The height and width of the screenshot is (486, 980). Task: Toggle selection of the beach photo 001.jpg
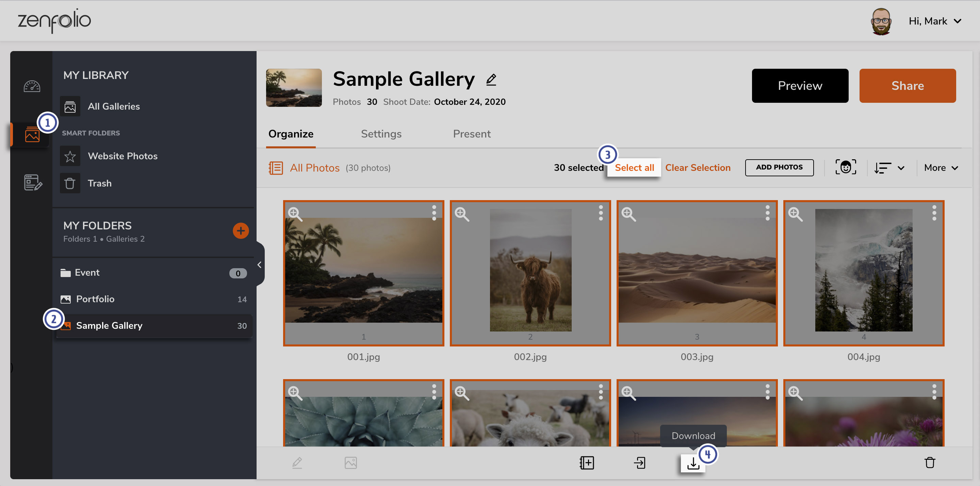click(x=363, y=273)
